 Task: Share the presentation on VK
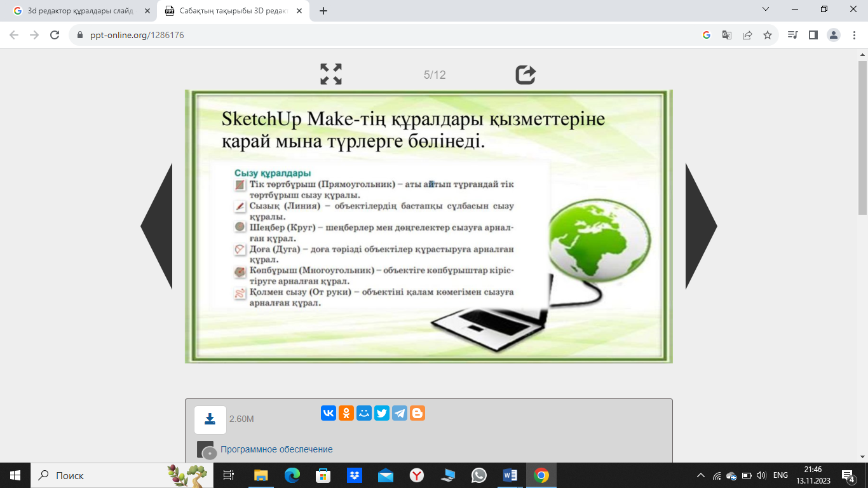(x=329, y=413)
